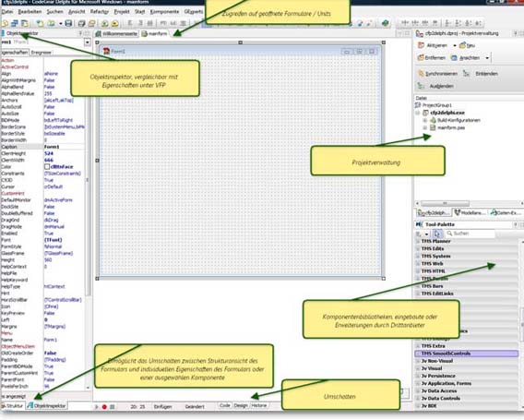Image resolution: width=524 pixels, height=420 pixels.
Task: Click the Ansichten icon in Projektverwaltung
Action: click(x=454, y=58)
